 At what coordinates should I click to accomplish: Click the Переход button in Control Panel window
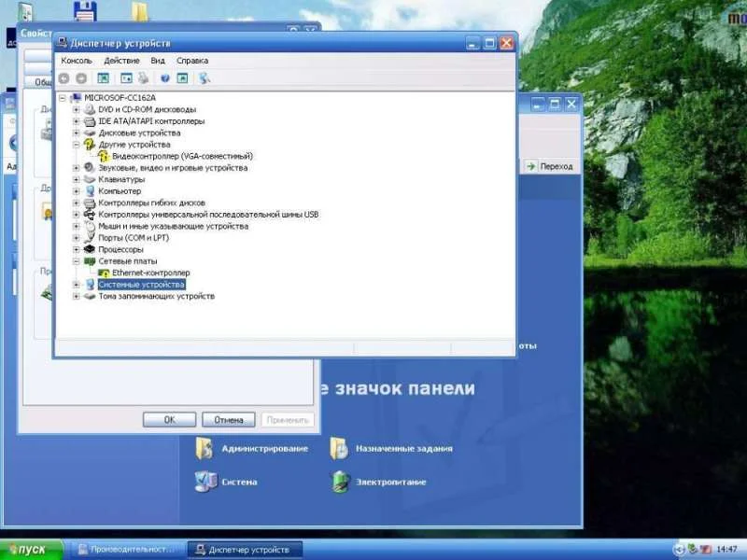coord(550,166)
